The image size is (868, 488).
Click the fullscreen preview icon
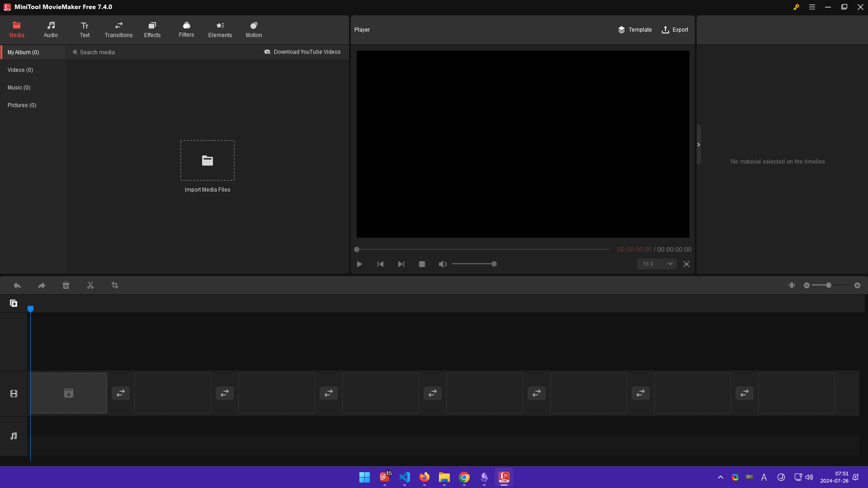pyautogui.click(x=686, y=264)
